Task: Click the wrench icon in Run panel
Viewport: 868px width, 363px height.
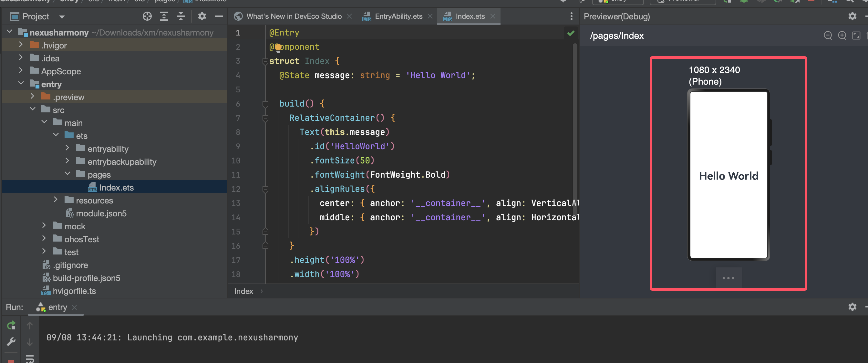Action: (11, 342)
